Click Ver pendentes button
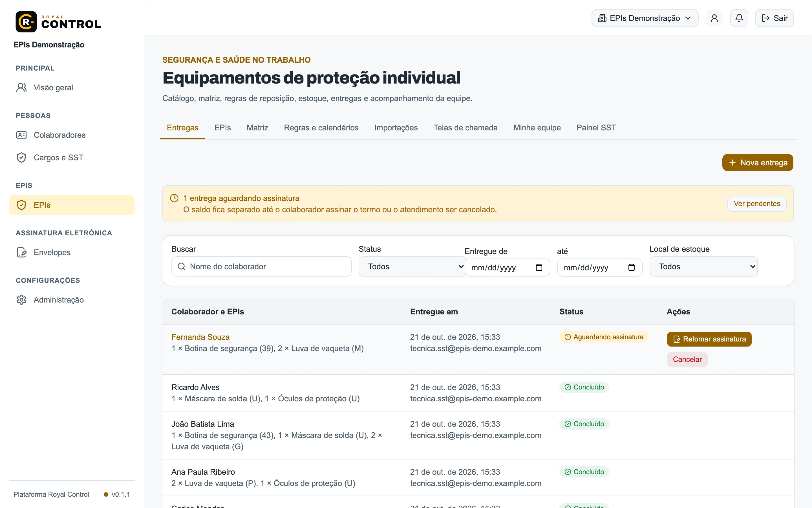This screenshot has height=508, width=812. (x=757, y=203)
